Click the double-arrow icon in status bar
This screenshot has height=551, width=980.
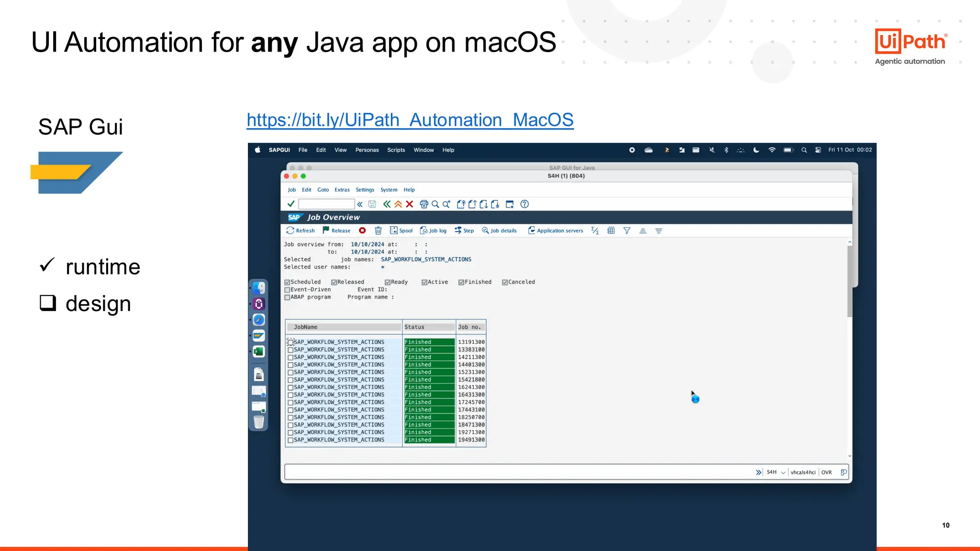coord(758,472)
